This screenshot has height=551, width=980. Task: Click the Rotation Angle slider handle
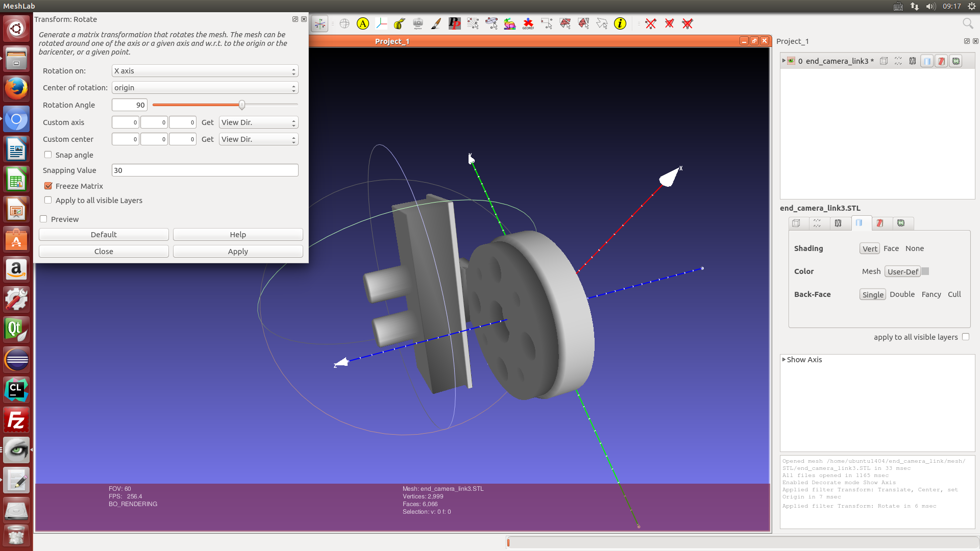pos(242,105)
